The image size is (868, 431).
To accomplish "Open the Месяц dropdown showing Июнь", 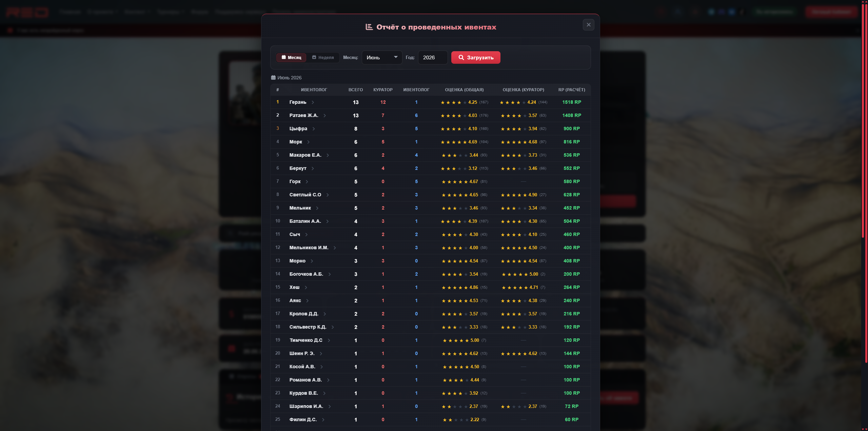I will [382, 58].
